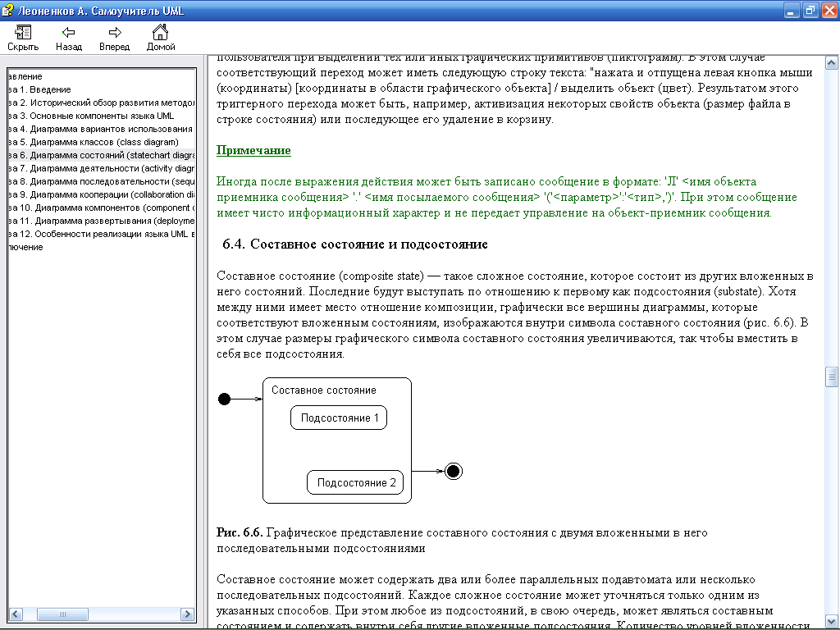840x630 pixels.
Task: Click the Подсостояние 2 box in the diagram
Action: [355, 482]
